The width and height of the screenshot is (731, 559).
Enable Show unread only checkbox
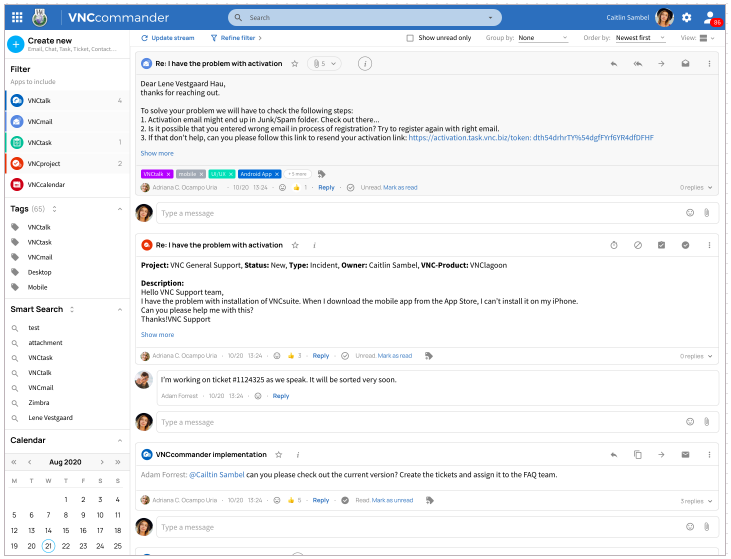click(x=410, y=38)
